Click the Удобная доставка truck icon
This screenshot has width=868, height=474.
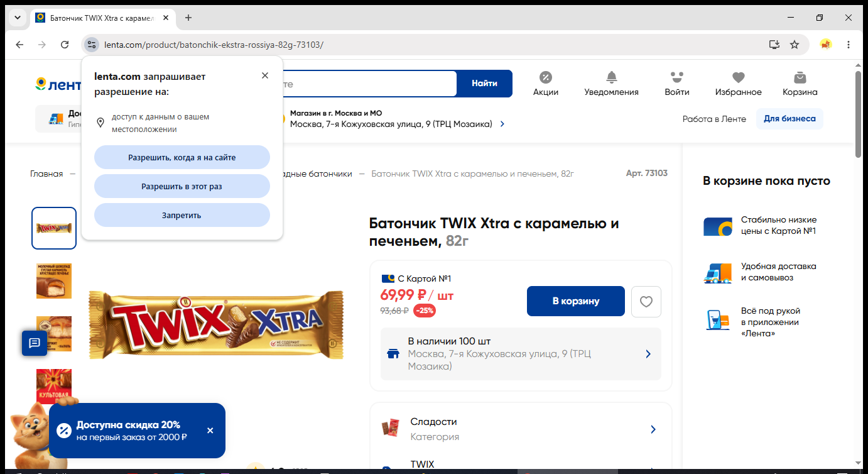click(718, 273)
